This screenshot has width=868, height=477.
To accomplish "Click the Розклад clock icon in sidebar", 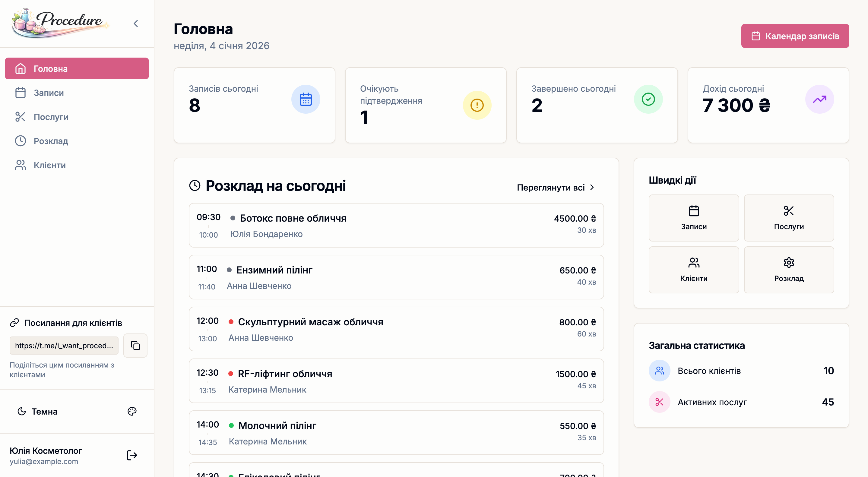I will click(20, 141).
